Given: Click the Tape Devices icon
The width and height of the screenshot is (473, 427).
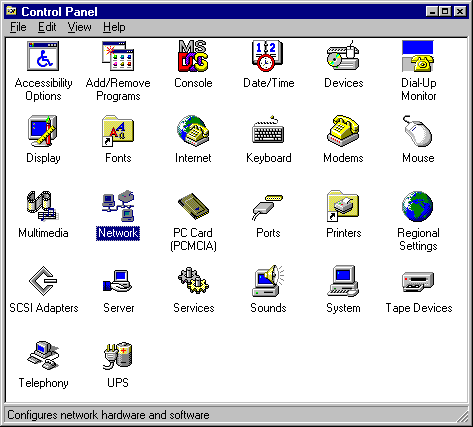Looking at the screenshot, I should [418, 282].
